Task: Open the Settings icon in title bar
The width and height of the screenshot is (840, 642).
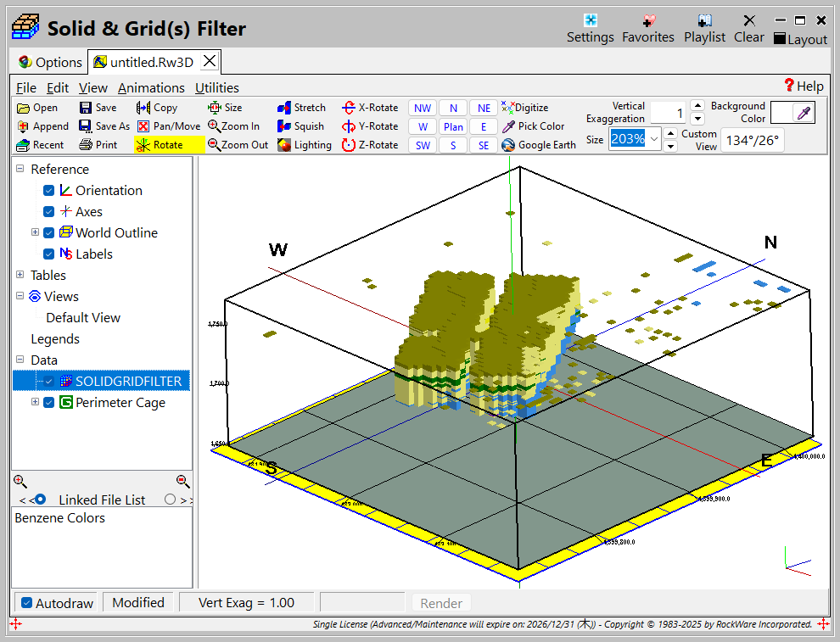Action: pos(590,21)
